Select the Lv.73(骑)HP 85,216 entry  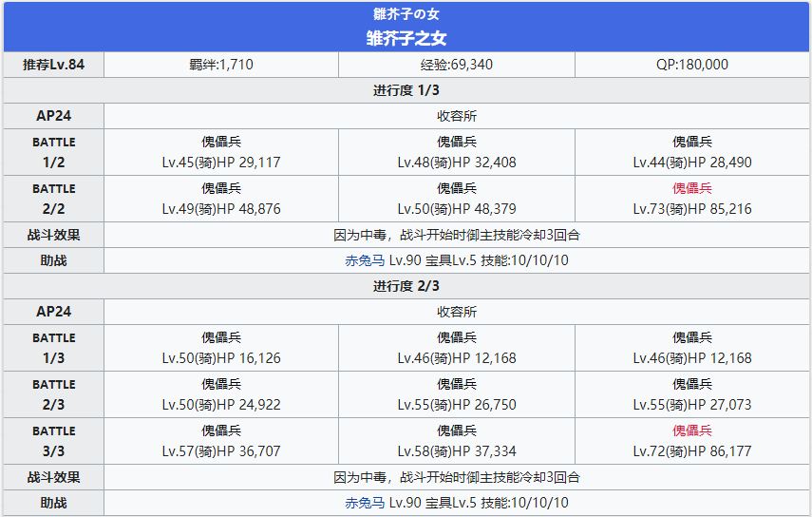tap(691, 209)
